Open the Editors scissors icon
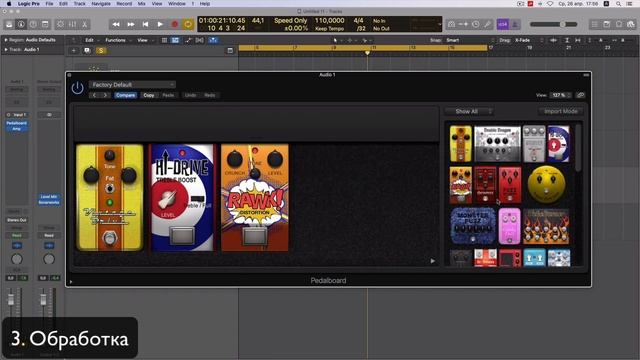The width and height of the screenshot is (640, 360). (x=84, y=24)
